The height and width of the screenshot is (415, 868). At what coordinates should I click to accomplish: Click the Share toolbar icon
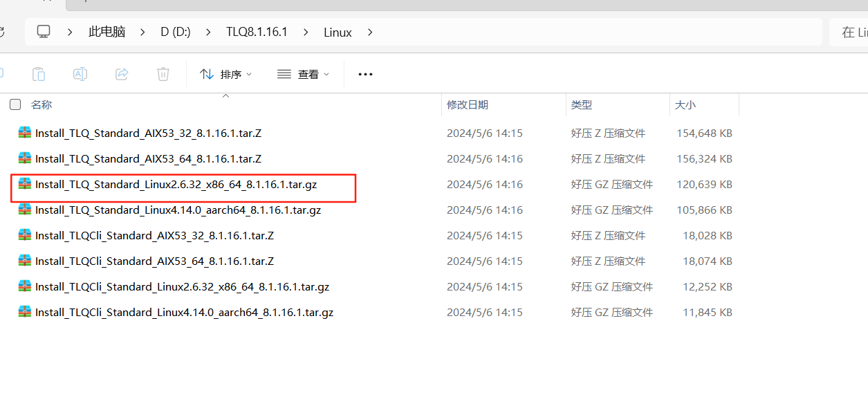coord(122,74)
